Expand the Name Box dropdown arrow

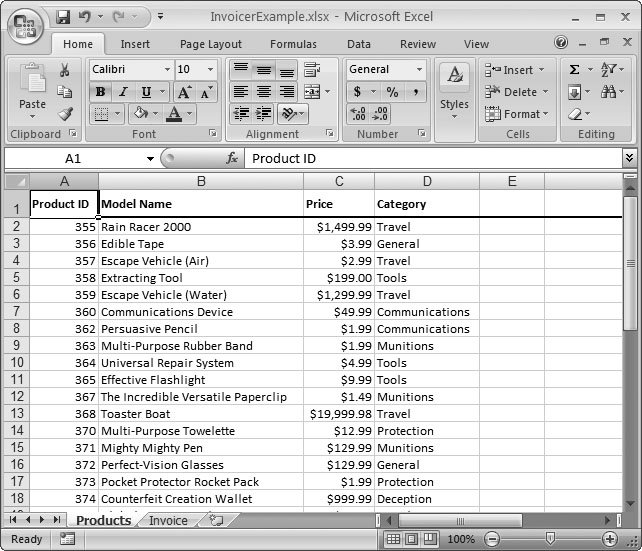tap(150, 159)
